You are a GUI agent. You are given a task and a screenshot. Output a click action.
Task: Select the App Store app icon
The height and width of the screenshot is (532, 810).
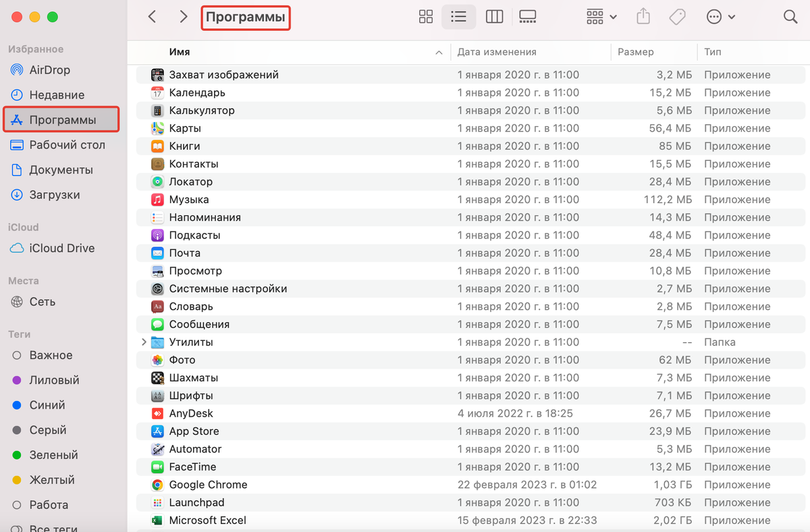[x=157, y=431]
